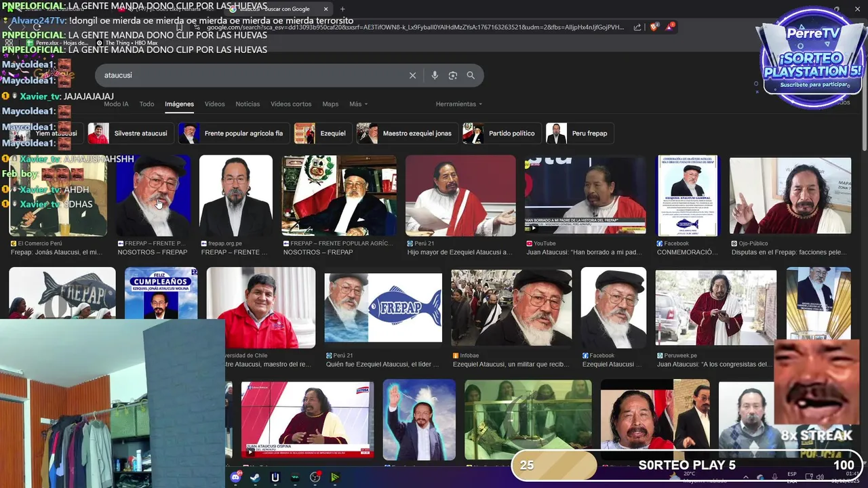Open 'Quién fue Ezequiel Ataucusi, el líder' link
Screen dimensions: 868x488
[382, 364]
